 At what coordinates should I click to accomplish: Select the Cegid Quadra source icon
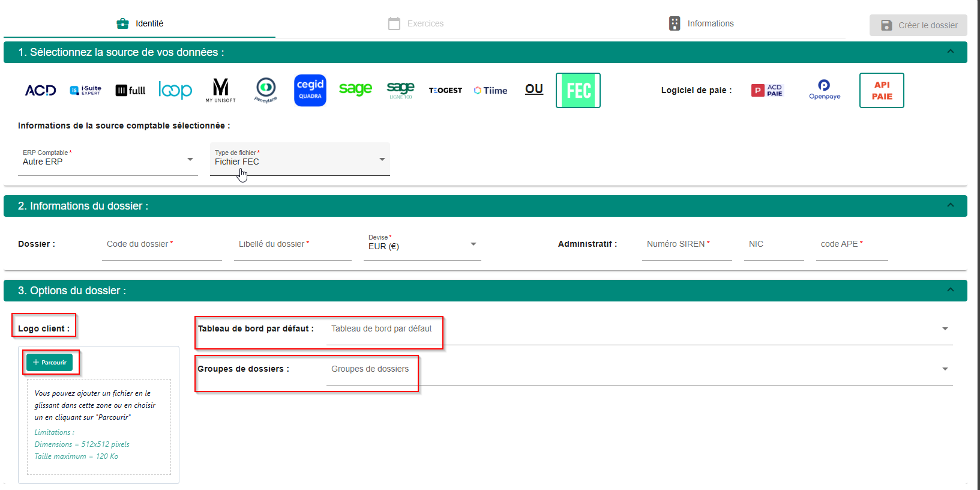point(310,91)
